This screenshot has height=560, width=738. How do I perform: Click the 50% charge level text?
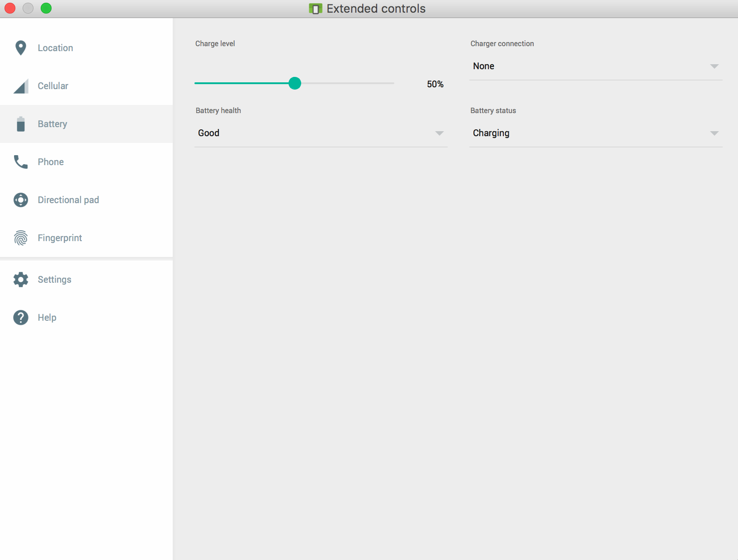coord(435,84)
